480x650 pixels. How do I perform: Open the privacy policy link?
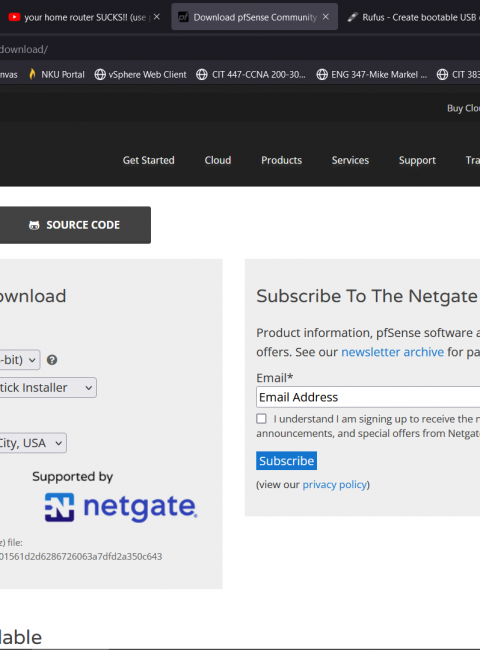tap(335, 485)
